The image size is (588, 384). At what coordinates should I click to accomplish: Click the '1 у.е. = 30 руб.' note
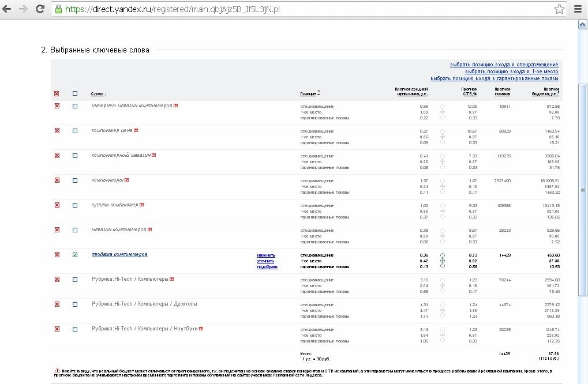tap(315, 359)
